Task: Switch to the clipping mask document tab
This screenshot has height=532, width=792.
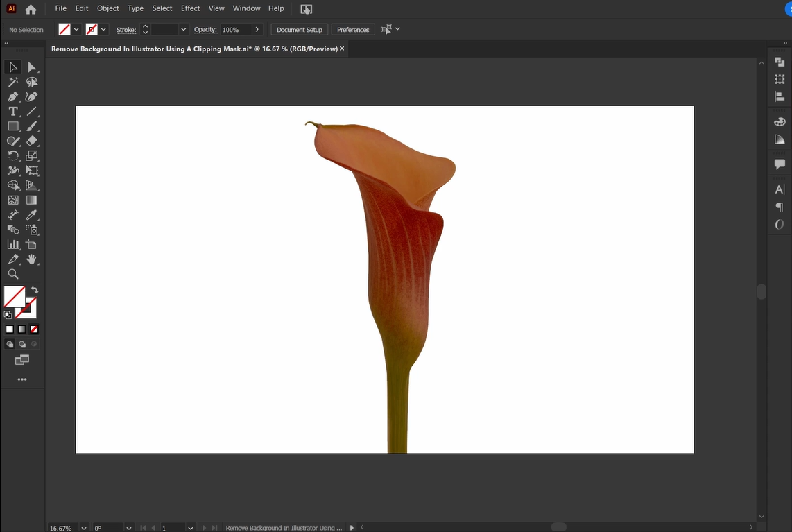Action: coord(194,49)
